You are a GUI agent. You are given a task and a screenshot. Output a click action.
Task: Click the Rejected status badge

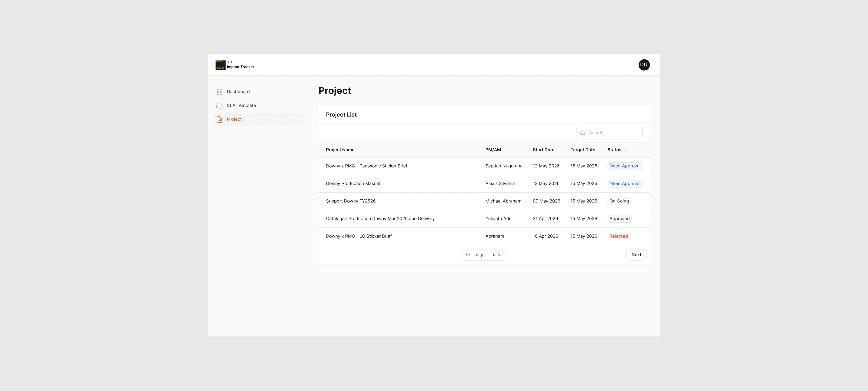(x=618, y=236)
